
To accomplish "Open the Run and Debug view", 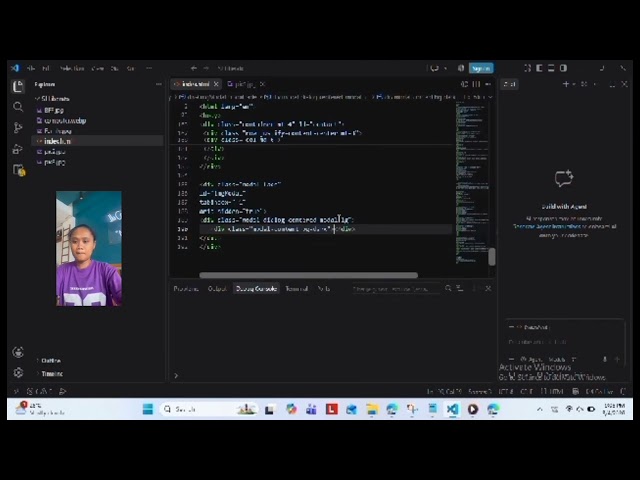I will pos(18,149).
